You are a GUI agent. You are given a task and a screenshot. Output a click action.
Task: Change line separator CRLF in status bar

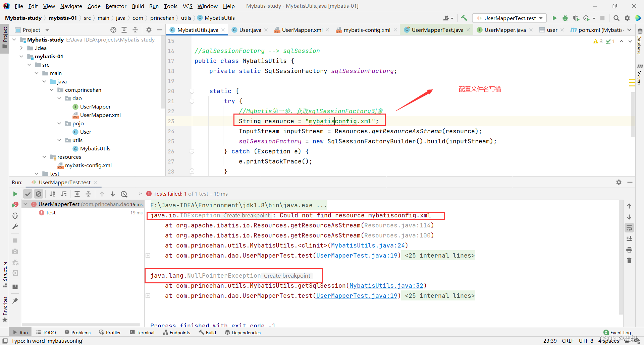[x=568, y=341]
